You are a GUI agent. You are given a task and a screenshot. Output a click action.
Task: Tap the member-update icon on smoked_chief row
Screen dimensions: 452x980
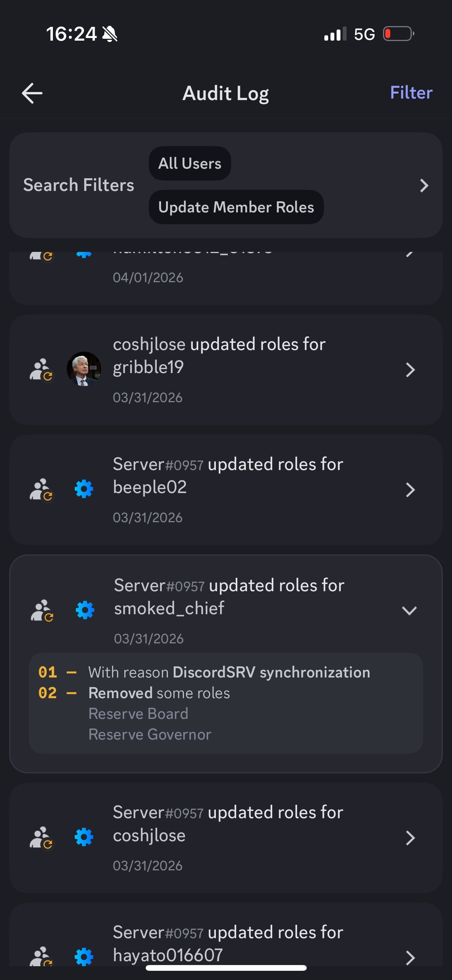[x=42, y=610]
